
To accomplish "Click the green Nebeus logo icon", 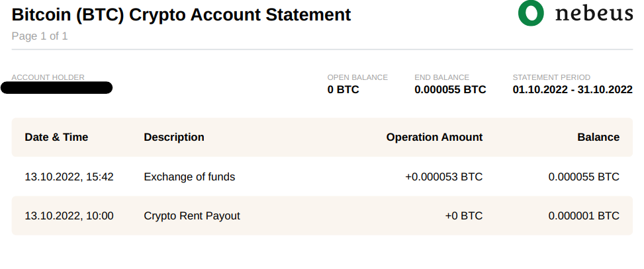I will click(531, 13).
